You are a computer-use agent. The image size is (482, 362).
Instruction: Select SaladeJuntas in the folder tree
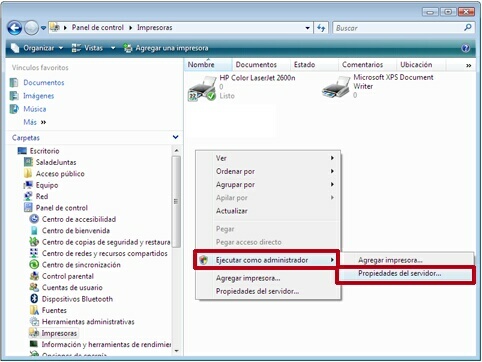[x=56, y=162]
